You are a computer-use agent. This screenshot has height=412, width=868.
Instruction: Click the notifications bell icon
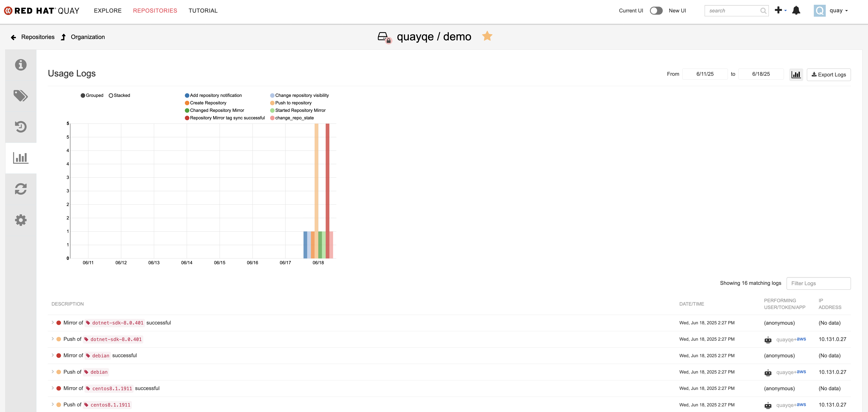[x=796, y=10]
